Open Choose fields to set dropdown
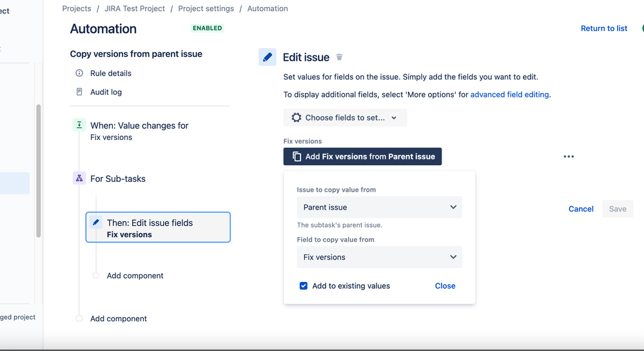644x351 pixels. tap(345, 117)
